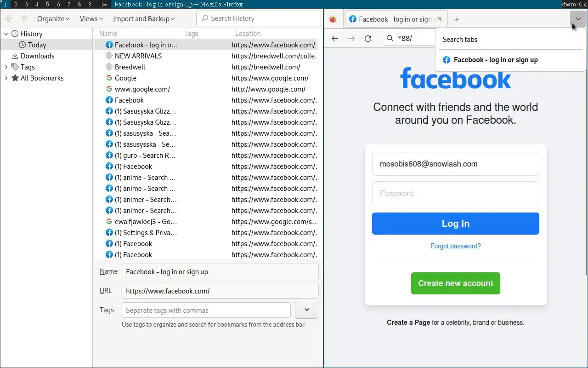The width and height of the screenshot is (588, 368).
Task: Expand the All Bookmarks node
Action: pyautogui.click(x=6, y=78)
